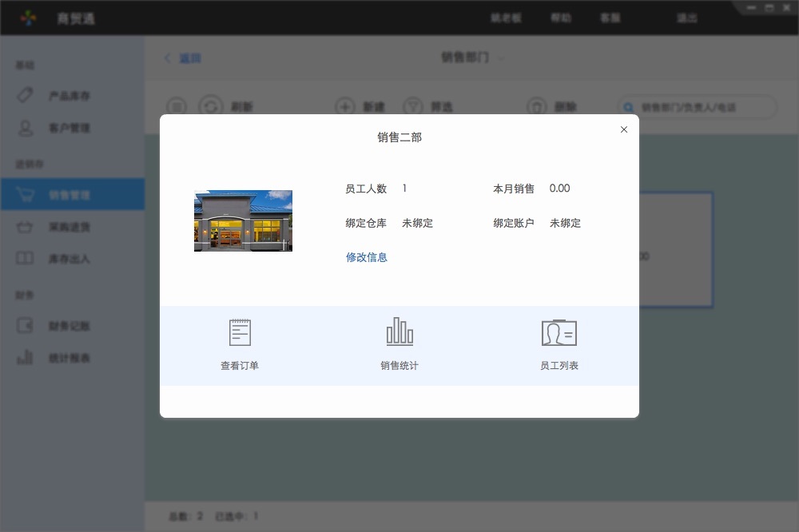Click the 修改信息 link
Screen dimensions: 799x532
pyautogui.click(x=367, y=257)
